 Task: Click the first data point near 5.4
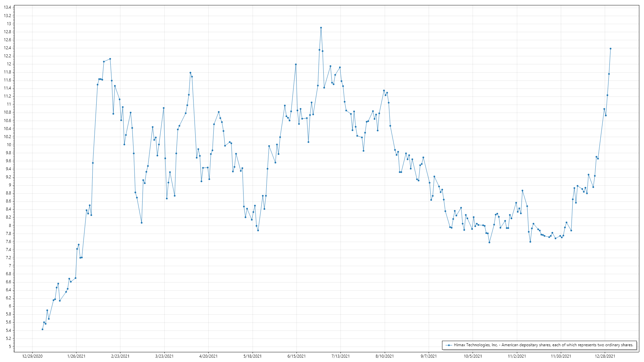point(42,329)
